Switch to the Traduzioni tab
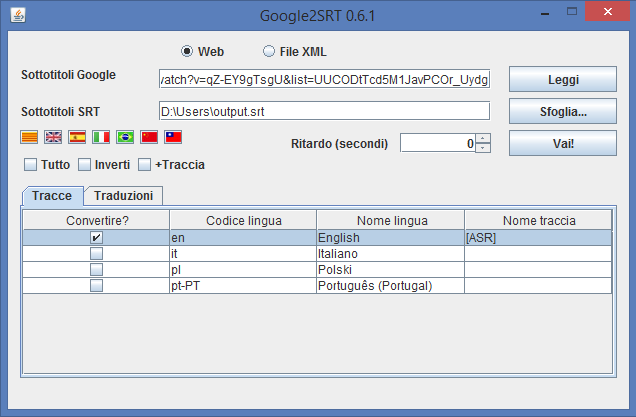This screenshot has width=636, height=417. pyautogui.click(x=123, y=196)
